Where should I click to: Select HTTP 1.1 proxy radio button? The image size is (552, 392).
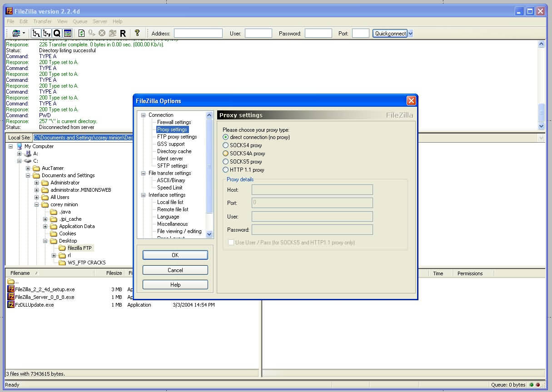coord(226,170)
